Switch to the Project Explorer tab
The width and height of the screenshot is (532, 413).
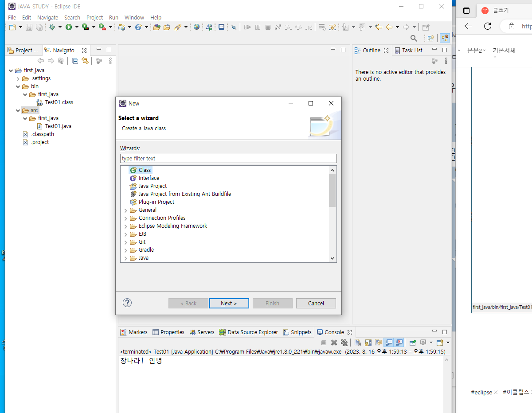coord(24,50)
